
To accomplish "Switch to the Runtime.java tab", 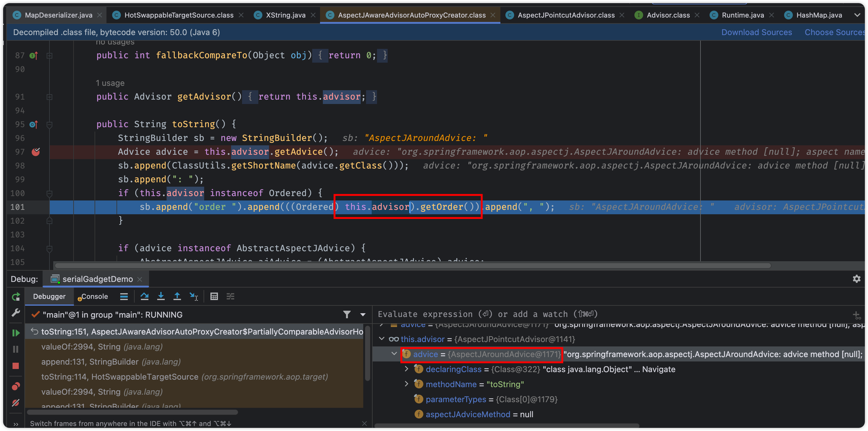I will [x=743, y=15].
